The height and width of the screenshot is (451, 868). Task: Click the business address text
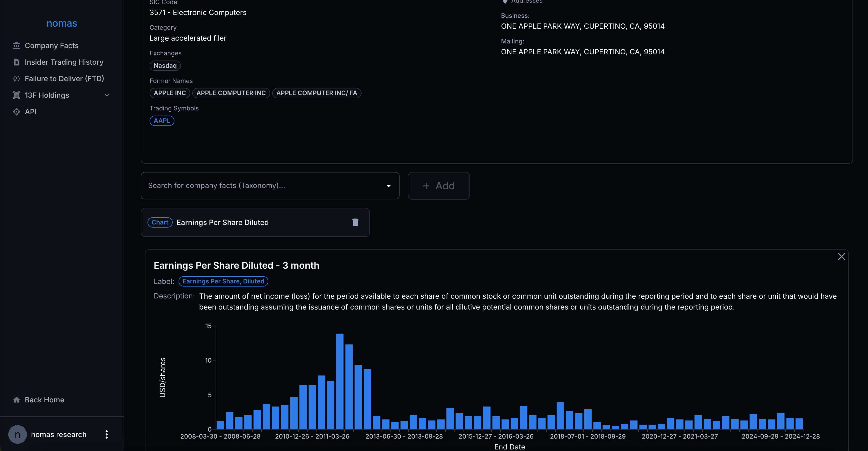tap(583, 26)
